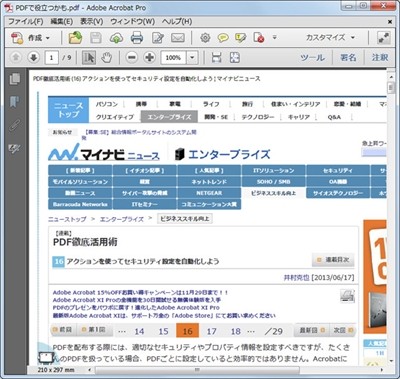The height and width of the screenshot is (379, 400).
Task: Open the Sign pane (署名)
Action: [348, 57]
